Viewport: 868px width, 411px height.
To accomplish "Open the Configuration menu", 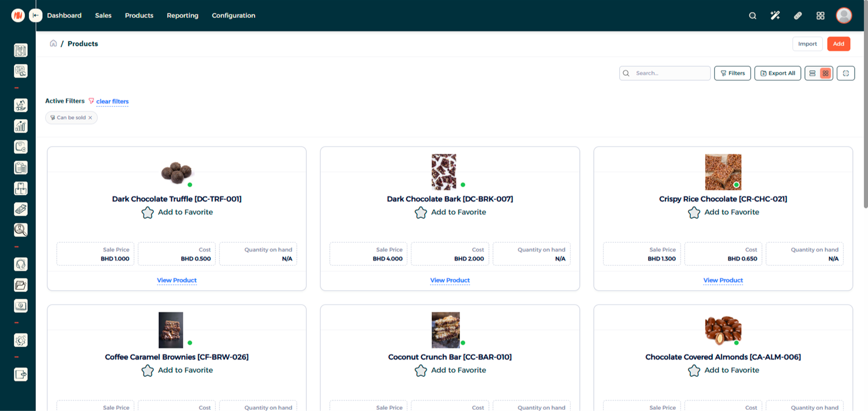I will [233, 16].
